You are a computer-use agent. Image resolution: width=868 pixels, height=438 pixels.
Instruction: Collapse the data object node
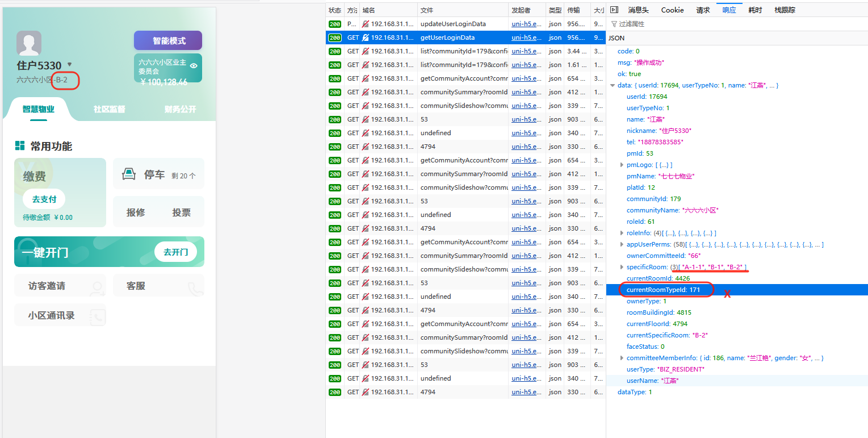612,85
